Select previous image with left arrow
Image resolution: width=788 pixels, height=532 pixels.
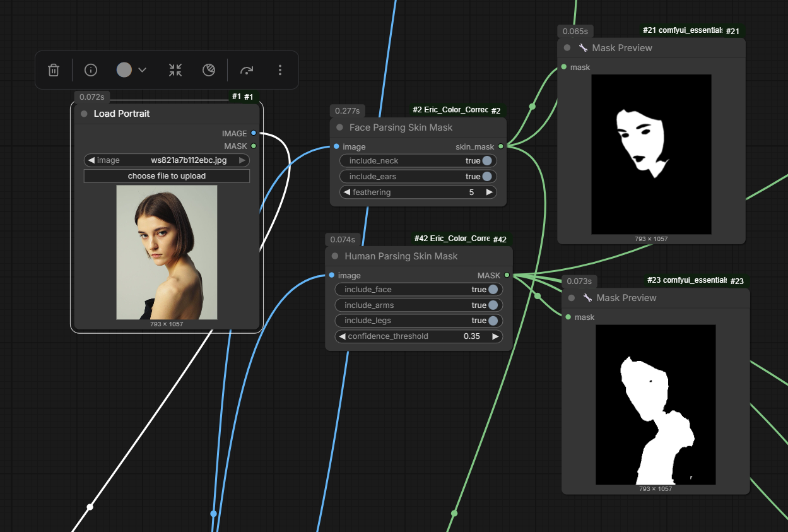point(91,160)
